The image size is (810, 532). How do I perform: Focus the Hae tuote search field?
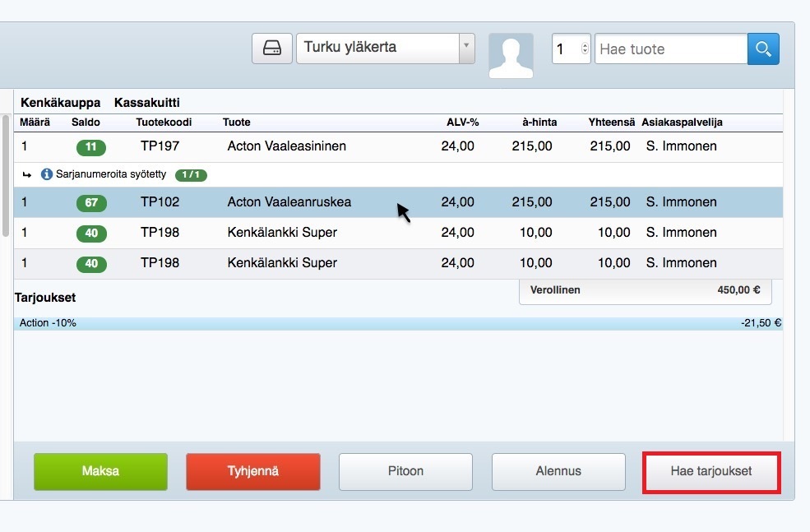pos(670,49)
